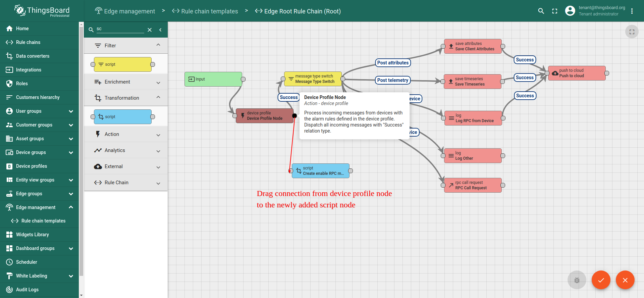
Task: Expand the Action node category
Action: [126, 134]
